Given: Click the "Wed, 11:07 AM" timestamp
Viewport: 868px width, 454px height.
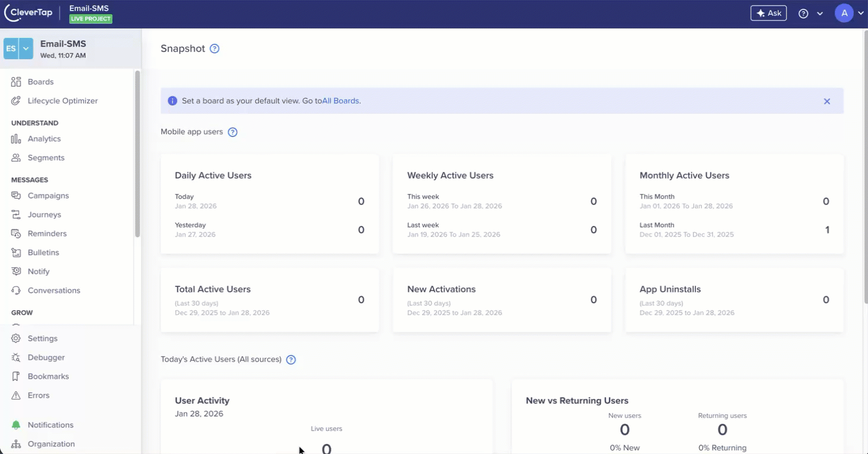Looking at the screenshot, I should (63, 56).
